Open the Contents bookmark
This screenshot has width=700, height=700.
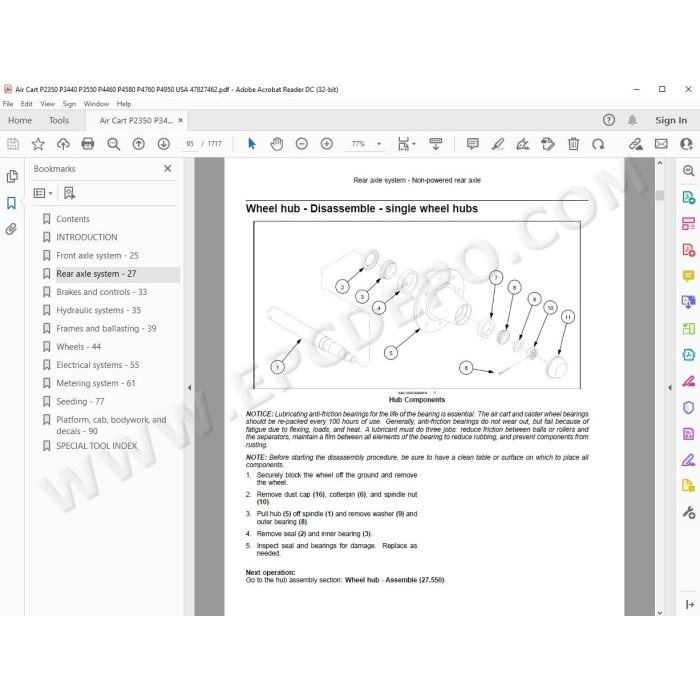coord(73,219)
